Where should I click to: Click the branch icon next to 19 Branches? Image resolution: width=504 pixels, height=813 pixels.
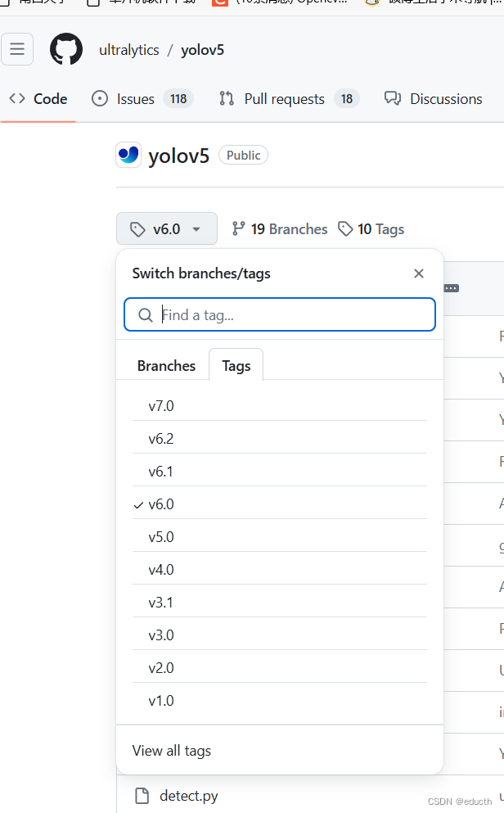coord(238,228)
